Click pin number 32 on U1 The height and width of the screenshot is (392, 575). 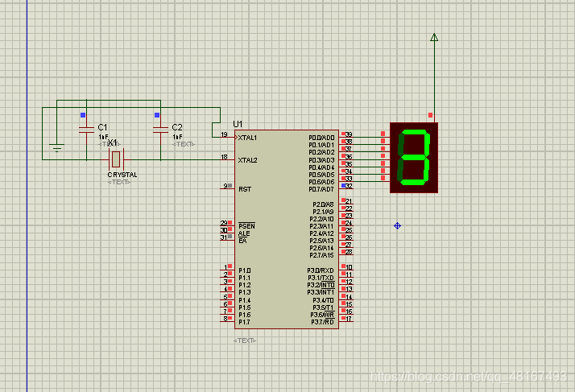click(349, 186)
